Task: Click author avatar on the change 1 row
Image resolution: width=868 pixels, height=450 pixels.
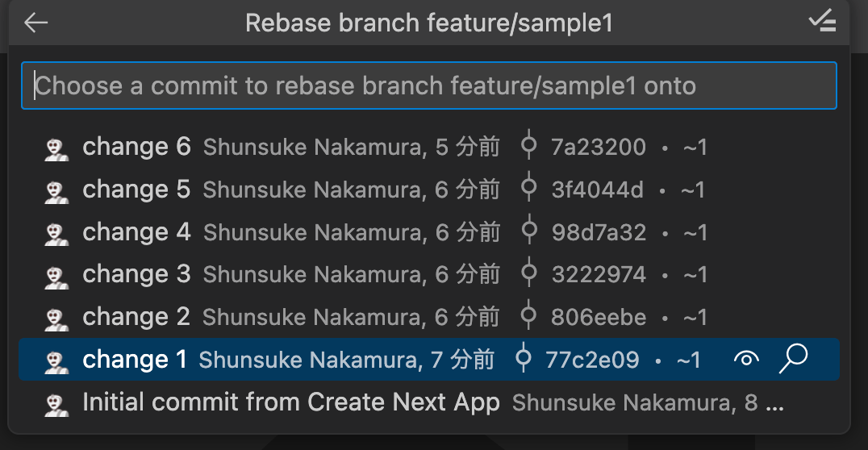Action: 56,362
